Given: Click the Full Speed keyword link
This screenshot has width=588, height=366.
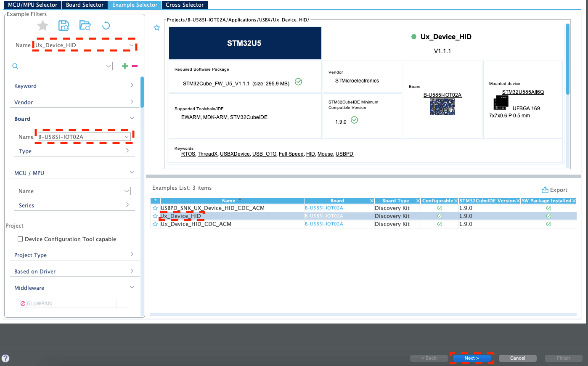Looking at the screenshot, I should point(291,154).
